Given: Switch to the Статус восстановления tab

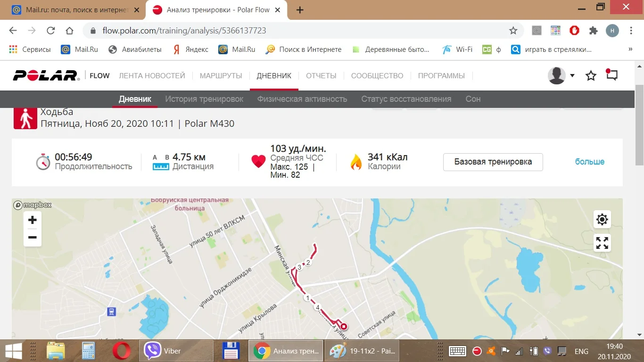Looking at the screenshot, I should (x=406, y=99).
